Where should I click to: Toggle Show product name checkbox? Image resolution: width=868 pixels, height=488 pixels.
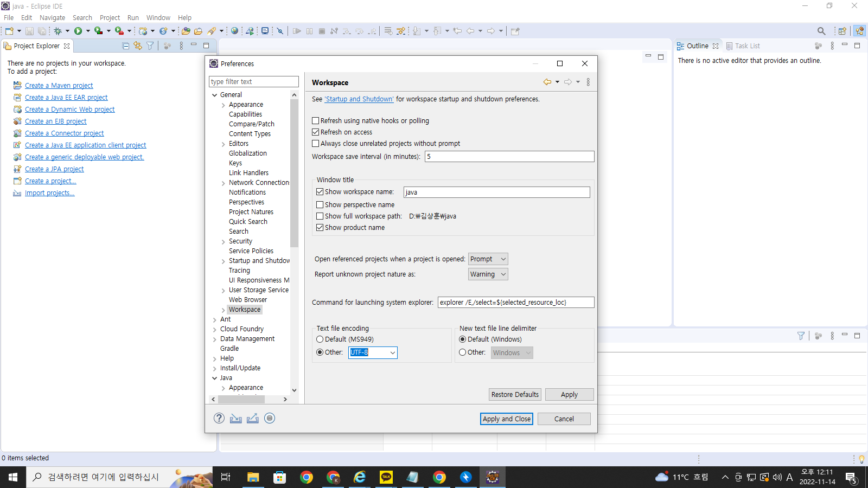click(x=320, y=228)
